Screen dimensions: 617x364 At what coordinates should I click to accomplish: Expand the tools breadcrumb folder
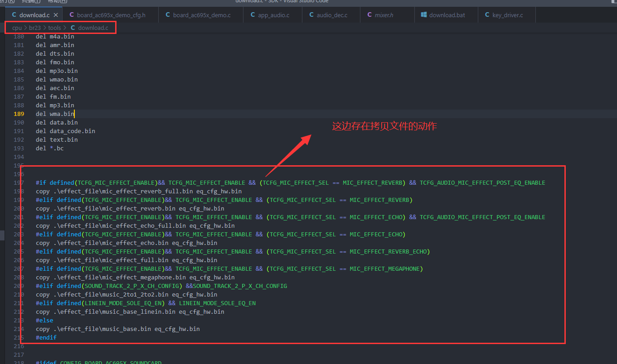point(54,28)
